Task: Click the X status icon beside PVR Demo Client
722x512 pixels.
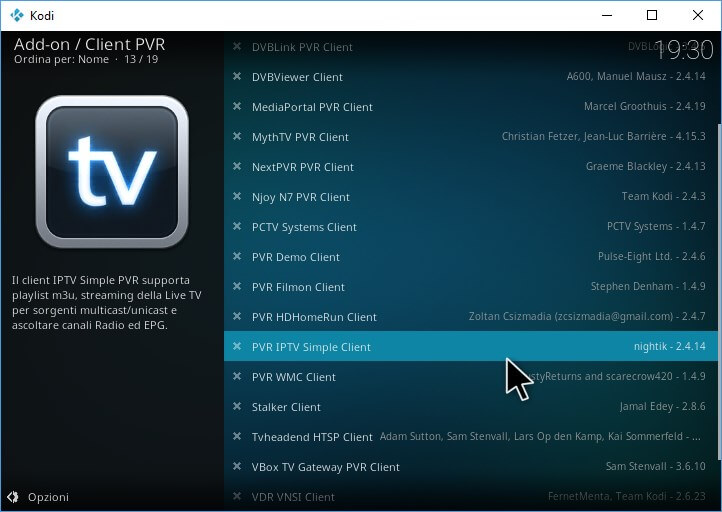Action: [237, 256]
